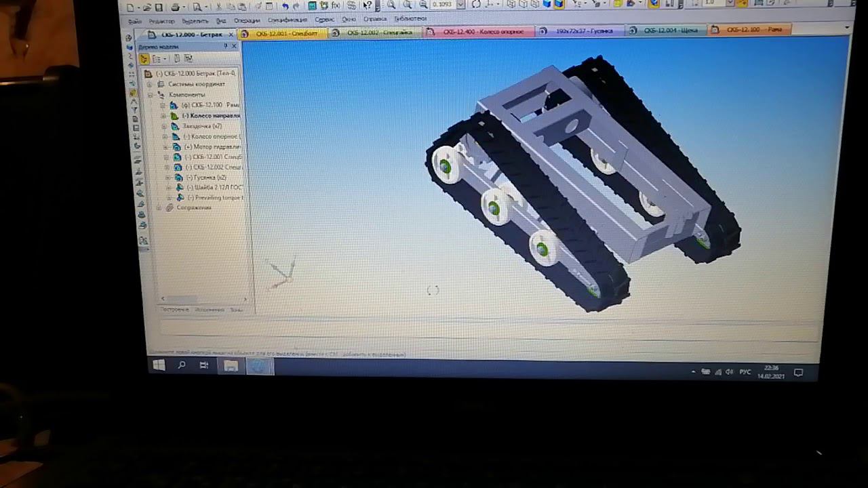868x488 pixels.
Task: Open the notification center icon
Action: [799, 372]
